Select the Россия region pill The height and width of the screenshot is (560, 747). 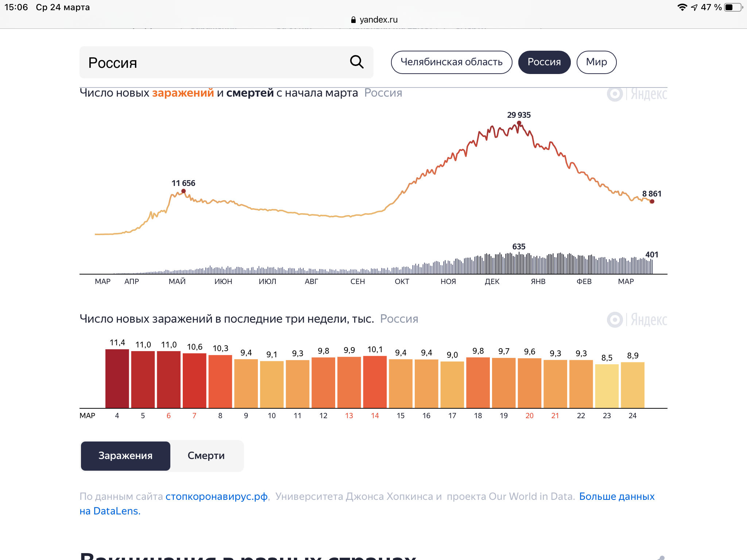[544, 62]
